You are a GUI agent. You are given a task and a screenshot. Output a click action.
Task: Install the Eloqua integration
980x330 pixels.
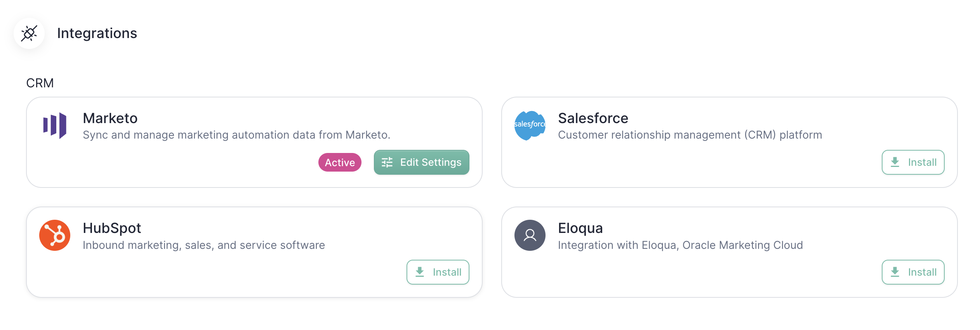[x=913, y=272]
